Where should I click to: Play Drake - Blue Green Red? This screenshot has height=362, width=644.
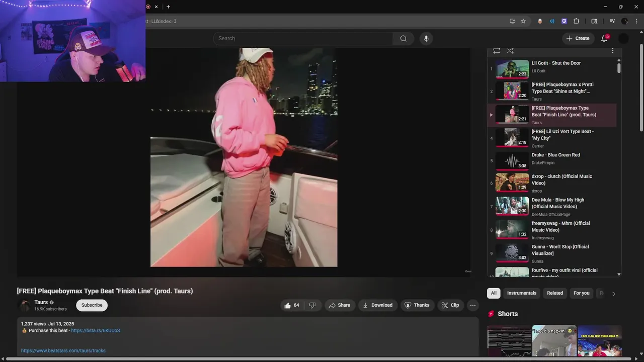[551, 161]
